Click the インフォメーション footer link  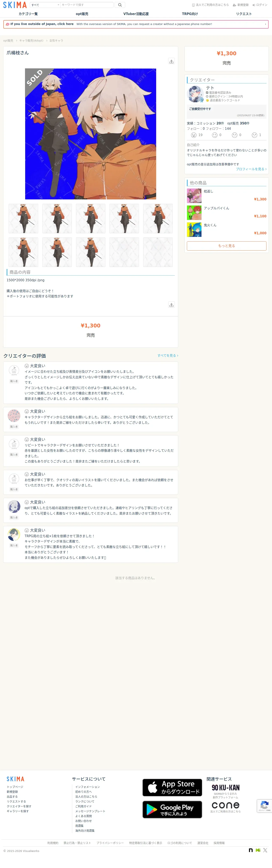coord(88,787)
